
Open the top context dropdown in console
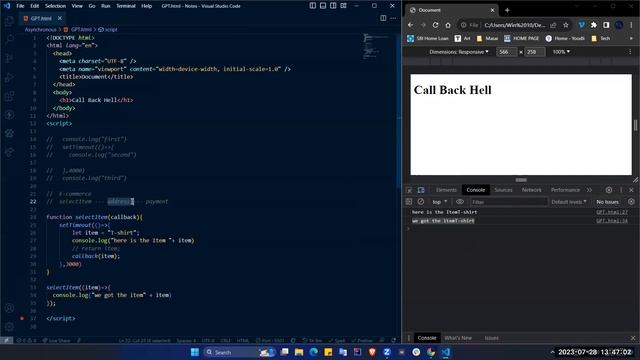(440, 202)
